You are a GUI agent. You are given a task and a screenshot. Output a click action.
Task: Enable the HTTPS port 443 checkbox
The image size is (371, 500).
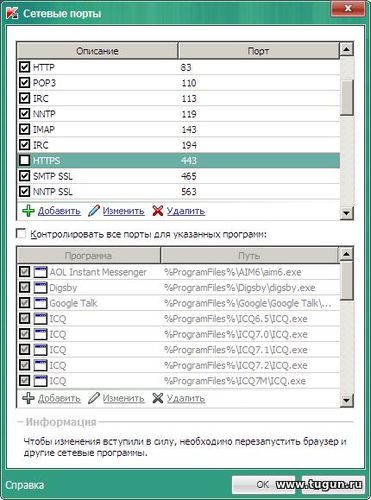[24, 160]
